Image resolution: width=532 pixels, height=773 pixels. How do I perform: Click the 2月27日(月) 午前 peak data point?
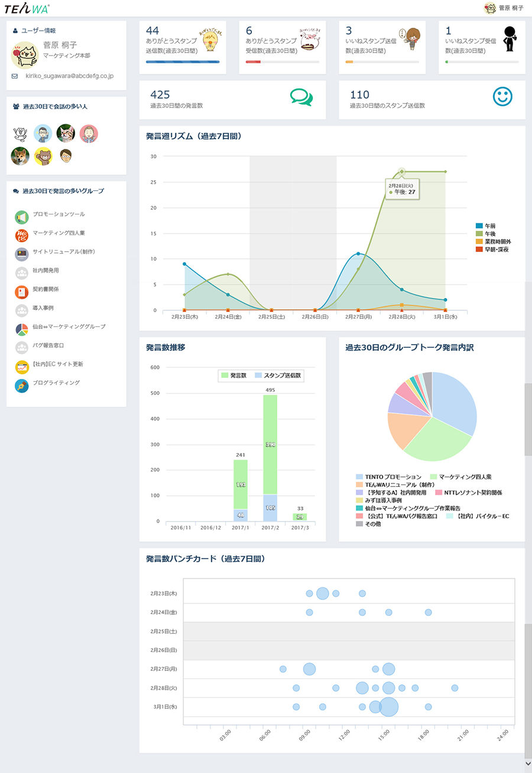point(358,254)
